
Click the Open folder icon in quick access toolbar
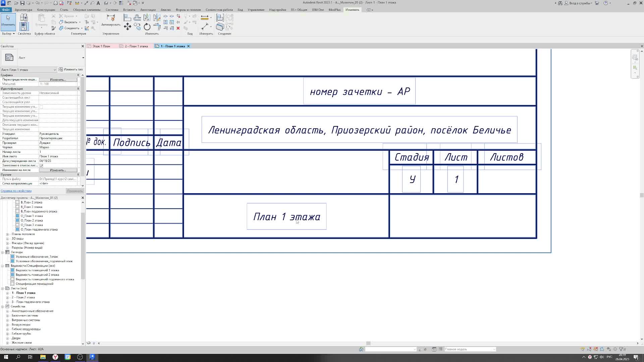point(16,3)
